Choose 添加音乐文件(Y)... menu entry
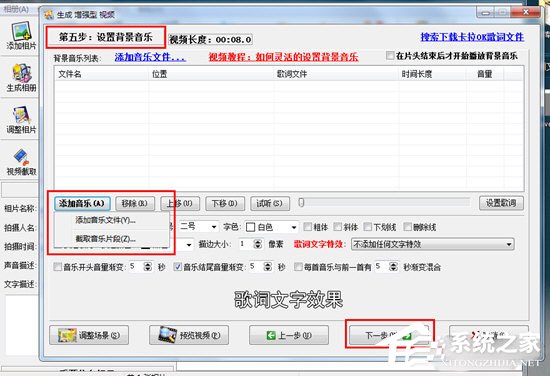This screenshot has height=376, width=550. pos(112,220)
